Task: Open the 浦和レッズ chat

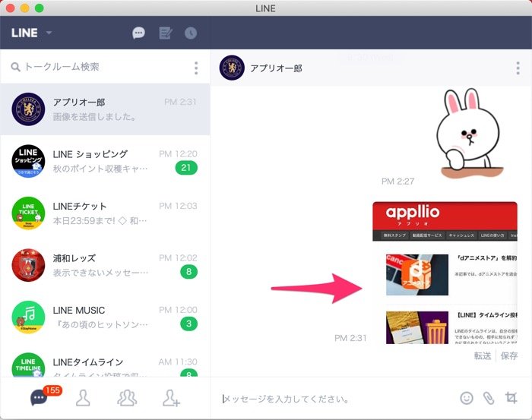Action: tap(105, 265)
